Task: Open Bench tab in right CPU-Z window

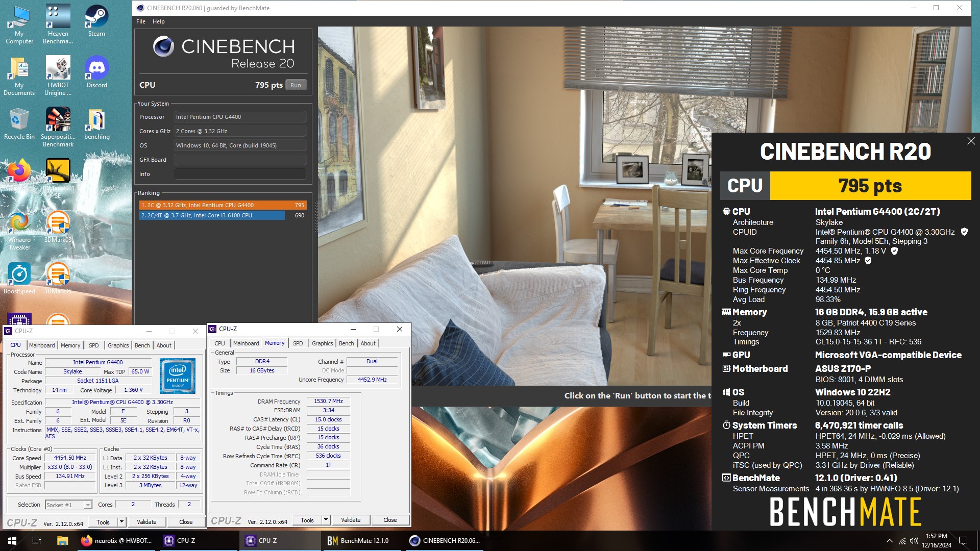Action: point(347,343)
